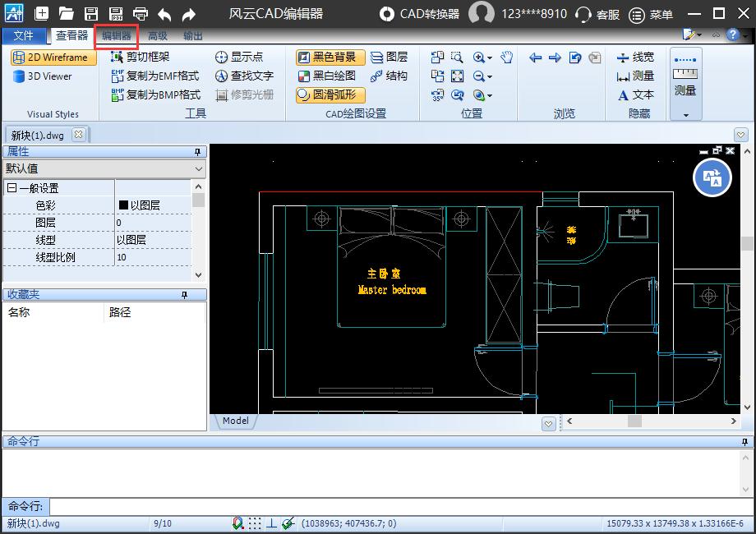Toggle the 黑色背景 black background option
Viewport: 756px width, 534px height.
(x=330, y=57)
